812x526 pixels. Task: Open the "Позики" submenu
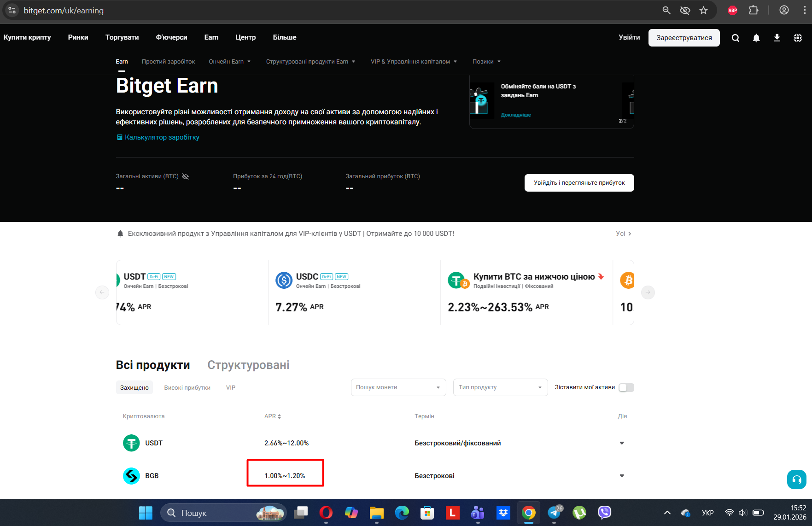487,62
